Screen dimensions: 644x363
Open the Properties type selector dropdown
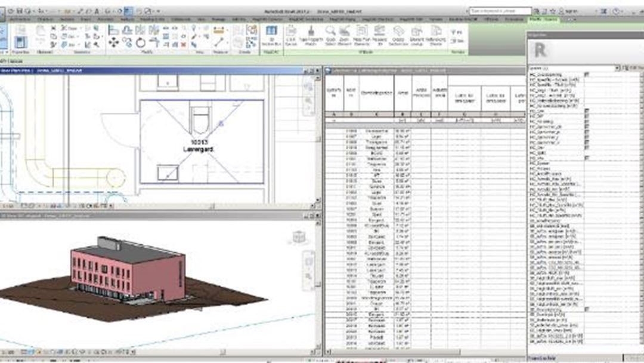pos(618,68)
